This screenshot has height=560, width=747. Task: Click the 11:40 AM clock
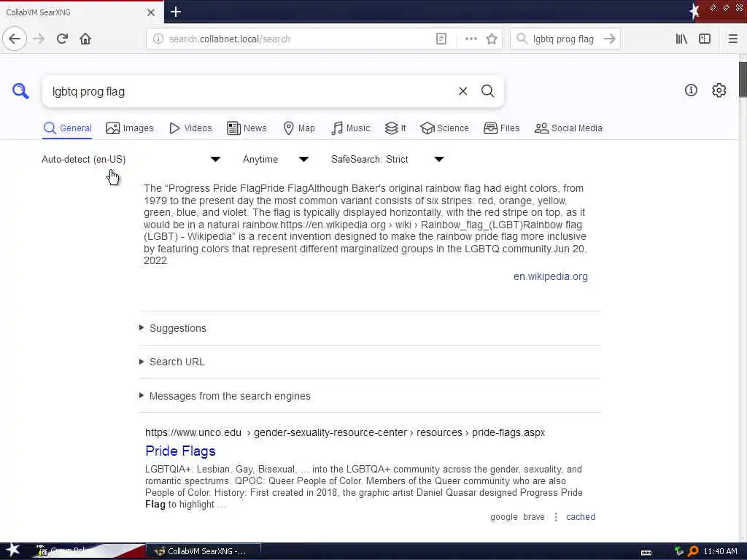720,551
